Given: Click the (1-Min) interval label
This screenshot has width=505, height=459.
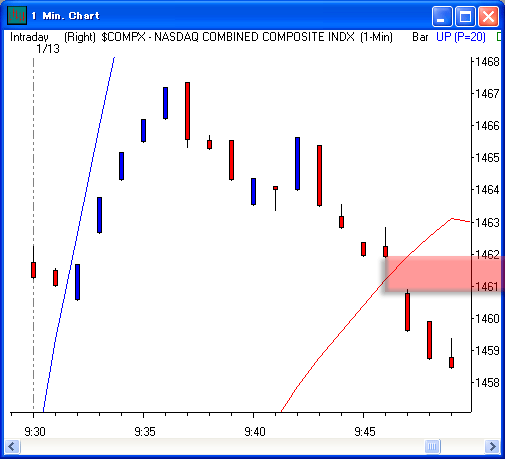Looking at the screenshot, I should (x=376, y=37).
